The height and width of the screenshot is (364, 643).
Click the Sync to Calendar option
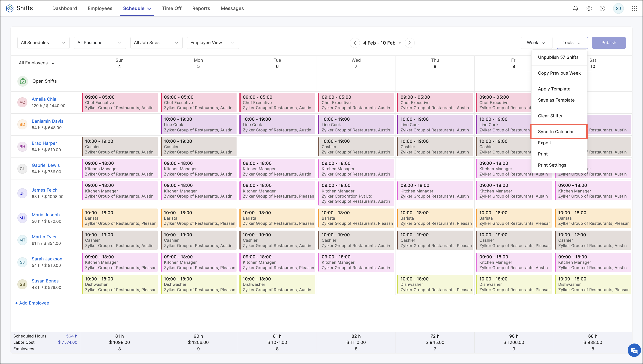click(556, 131)
